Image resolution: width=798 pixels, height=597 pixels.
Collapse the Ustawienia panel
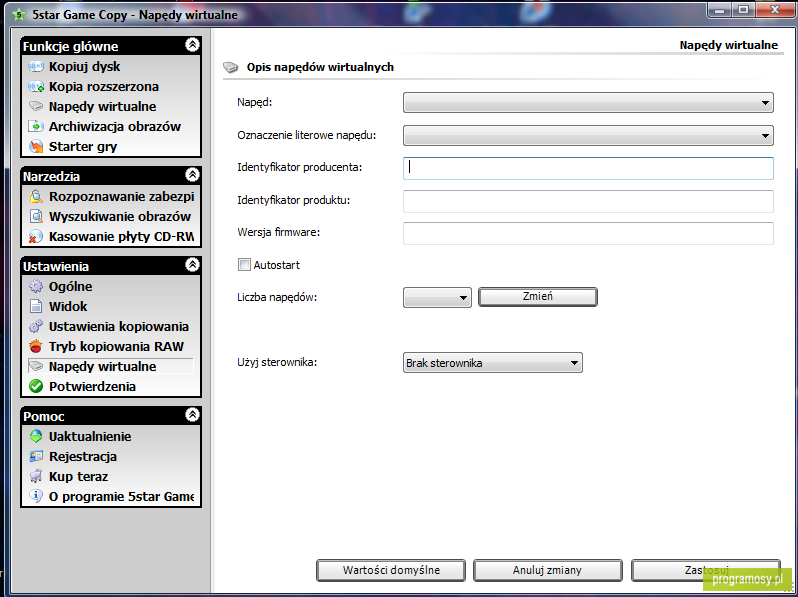click(x=192, y=265)
